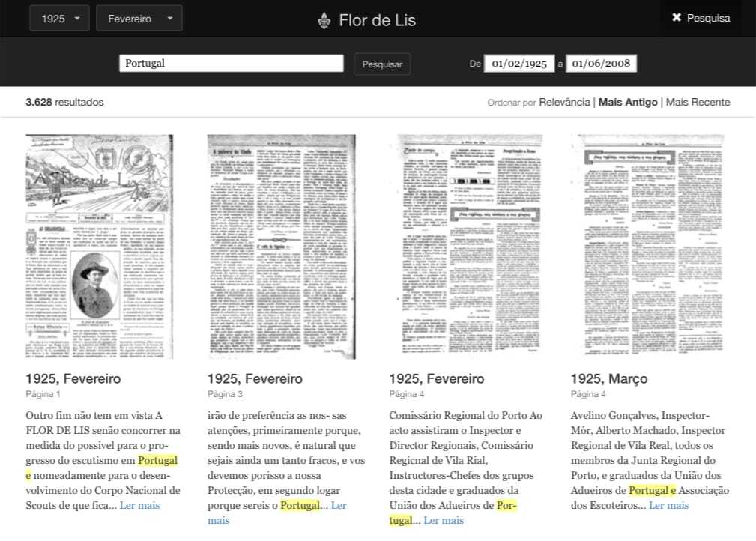
Task: Sort results by Mais Recente
Action: click(x=698, y=102)
